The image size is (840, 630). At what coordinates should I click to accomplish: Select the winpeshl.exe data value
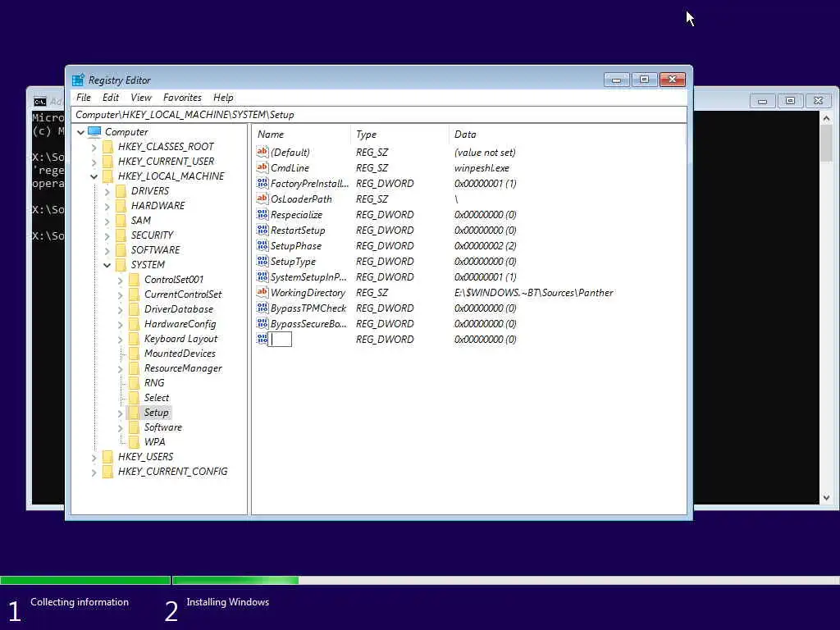pos(482,167)
